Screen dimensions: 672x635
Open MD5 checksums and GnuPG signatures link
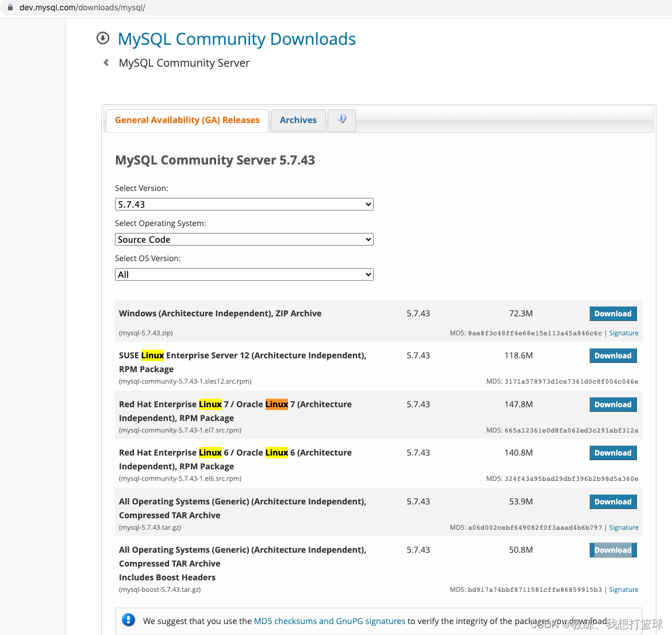click(x=329, y=621)
